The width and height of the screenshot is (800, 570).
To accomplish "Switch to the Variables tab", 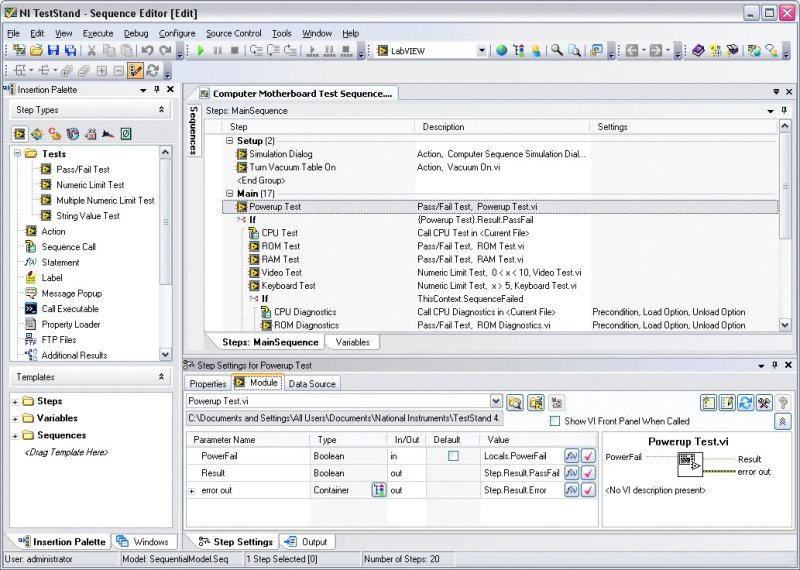I will [x=352, y=342].
